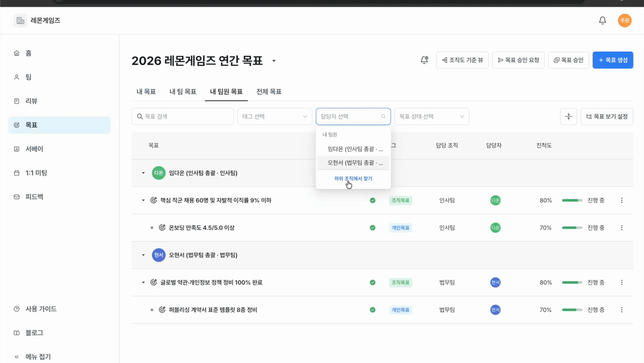Click the 목표 승인 요청 button
This screenshot has height=363, width=644.
[518, 60]
